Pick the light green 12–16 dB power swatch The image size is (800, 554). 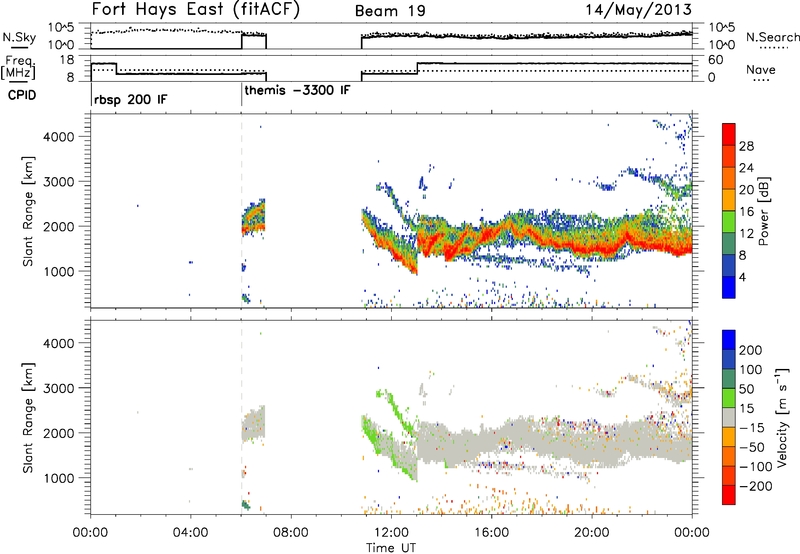point(729,222)
